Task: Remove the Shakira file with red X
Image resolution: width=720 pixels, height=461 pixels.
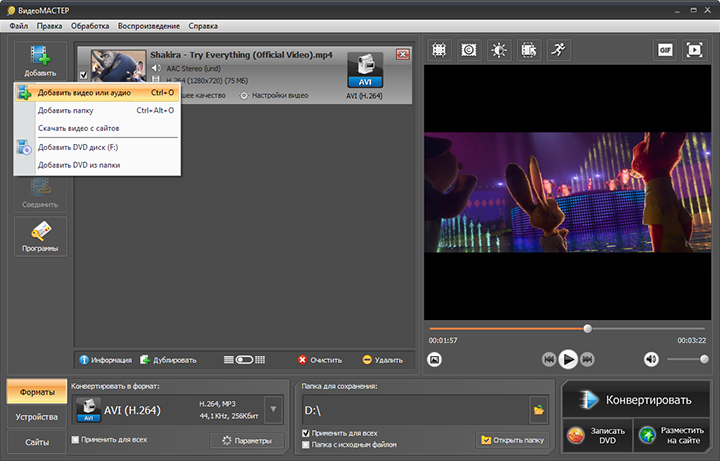Action: pos(403,55)
